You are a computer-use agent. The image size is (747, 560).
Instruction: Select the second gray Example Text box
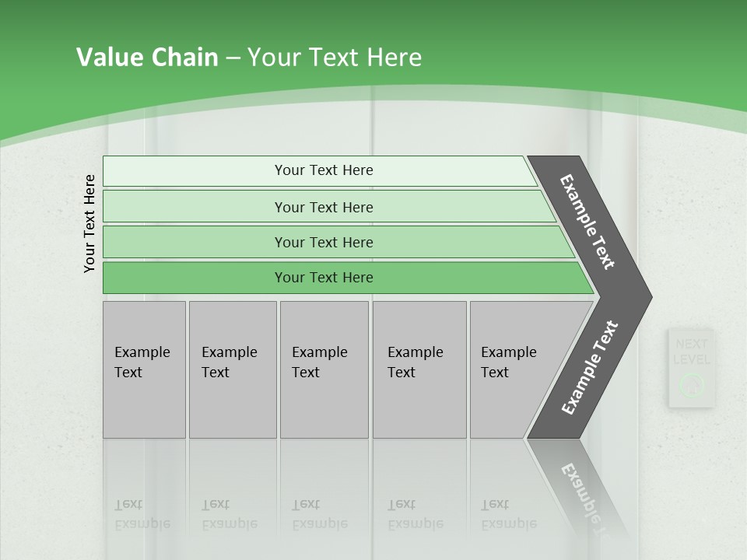233,369
